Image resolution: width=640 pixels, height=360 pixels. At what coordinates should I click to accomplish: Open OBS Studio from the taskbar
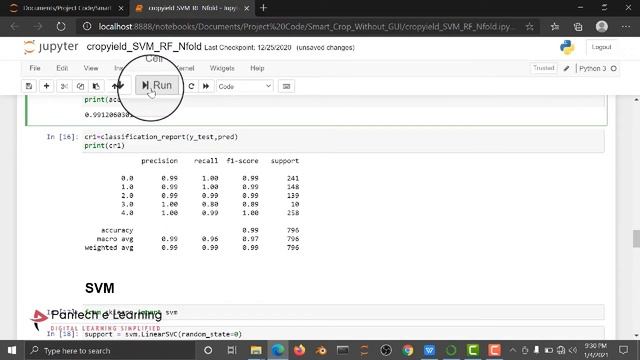click(x=386, y=350)
